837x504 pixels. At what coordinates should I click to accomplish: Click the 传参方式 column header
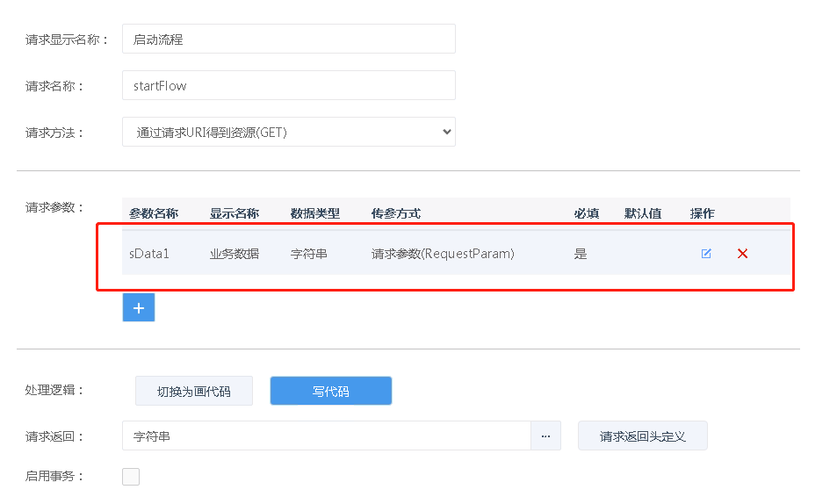coord(395,213)
